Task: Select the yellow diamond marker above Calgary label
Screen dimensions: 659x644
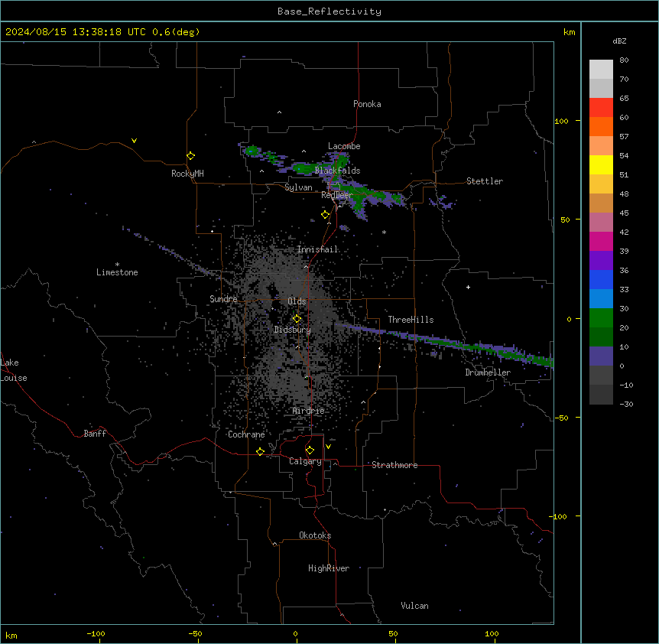Action: [x=310, y=450]
